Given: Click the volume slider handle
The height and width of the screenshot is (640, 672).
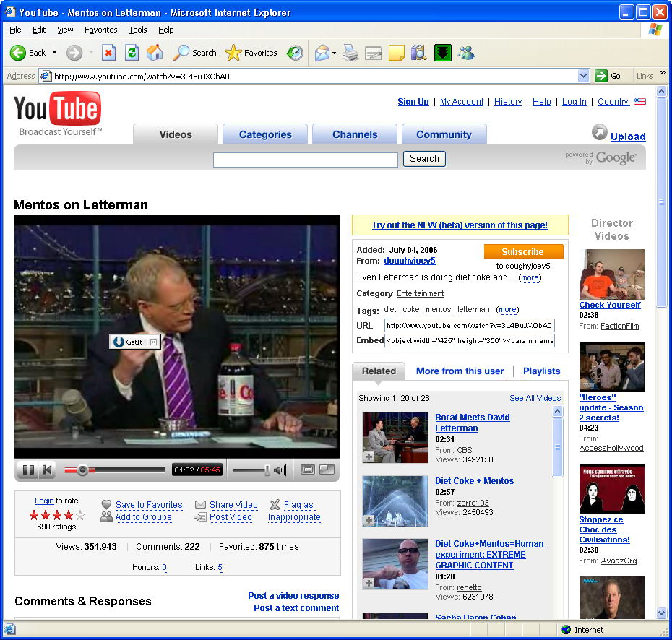Looking at the screenshot, I should [x=267, y=470].
